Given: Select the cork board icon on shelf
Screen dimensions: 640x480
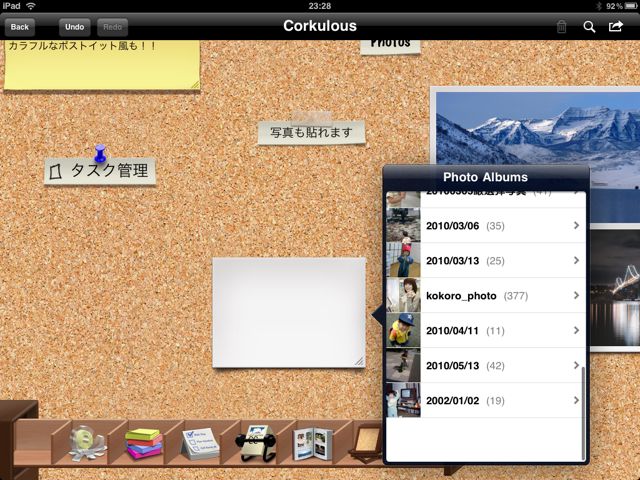Looking at the screenshot, I should tap(366, 443).
